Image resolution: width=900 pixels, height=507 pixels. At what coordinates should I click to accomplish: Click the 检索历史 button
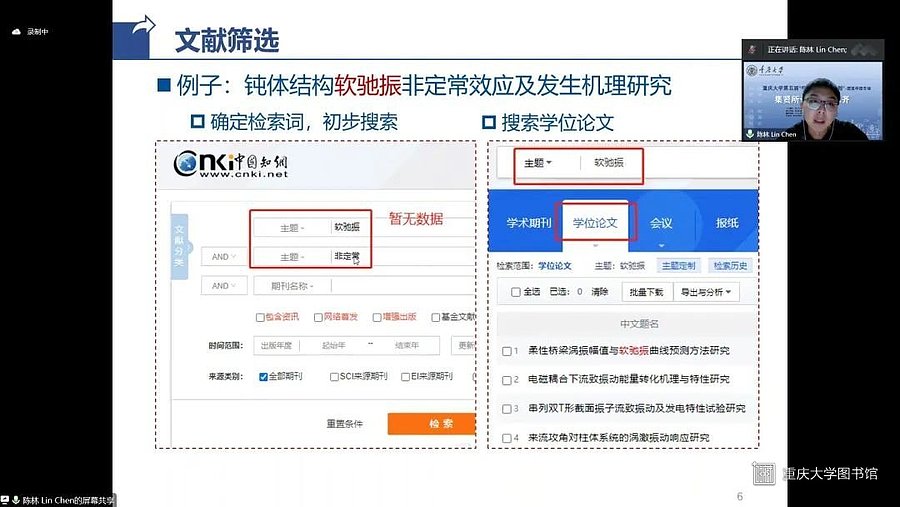(x=730, y=266)
